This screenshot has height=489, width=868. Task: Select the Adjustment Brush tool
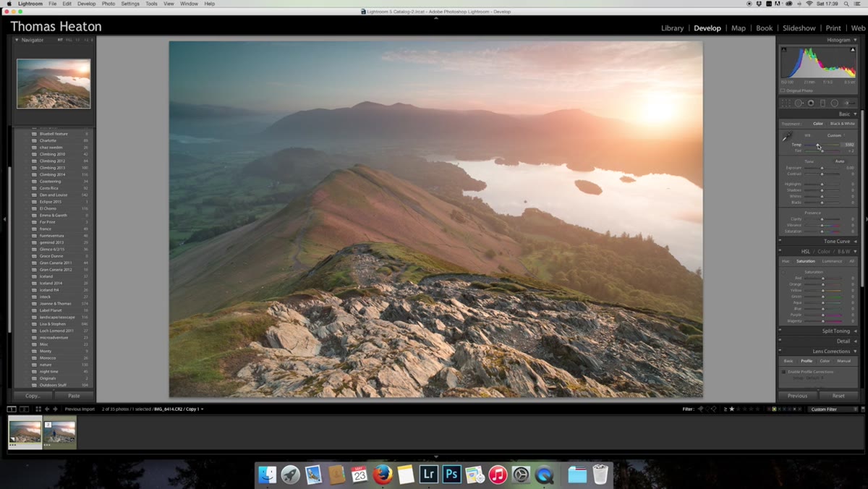click(848, 103)
